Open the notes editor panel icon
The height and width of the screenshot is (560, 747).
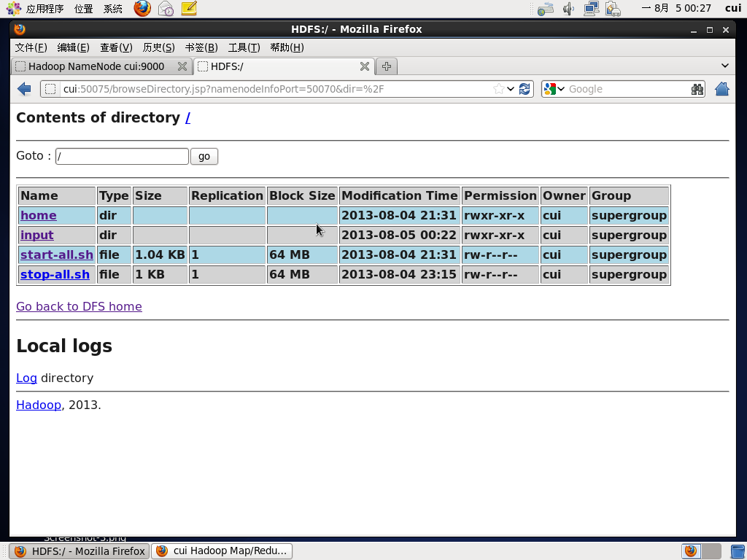(x=189, y=8)
